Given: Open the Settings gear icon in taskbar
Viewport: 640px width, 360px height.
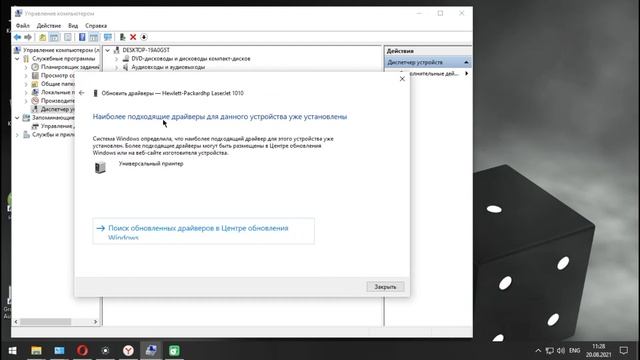Looking at the screenshot, I should point(105,351).
